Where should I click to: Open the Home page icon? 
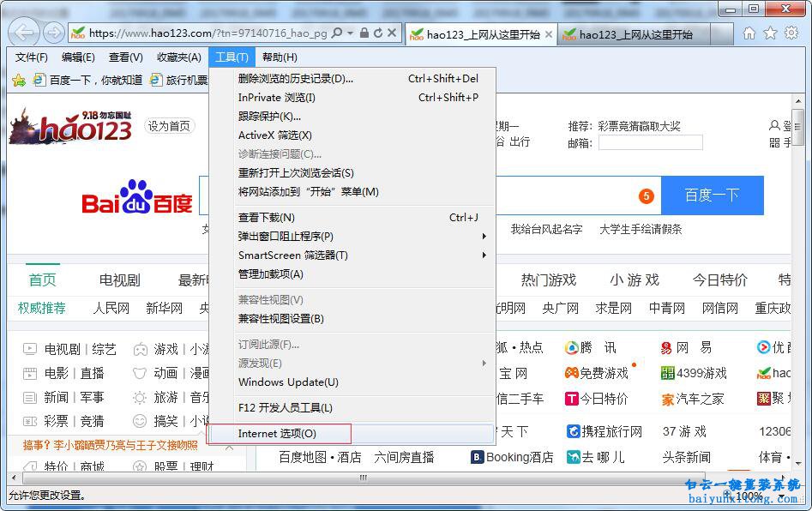[749, 33]
